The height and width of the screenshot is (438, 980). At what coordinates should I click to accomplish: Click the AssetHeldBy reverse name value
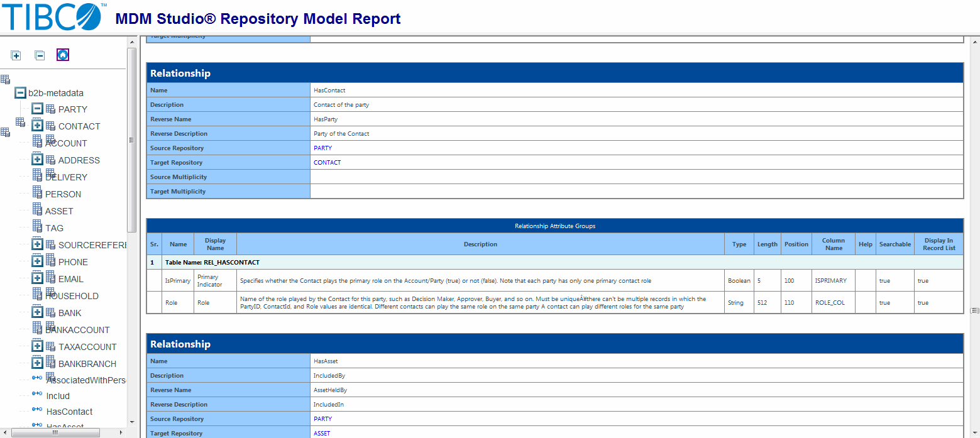pos(331,390)
